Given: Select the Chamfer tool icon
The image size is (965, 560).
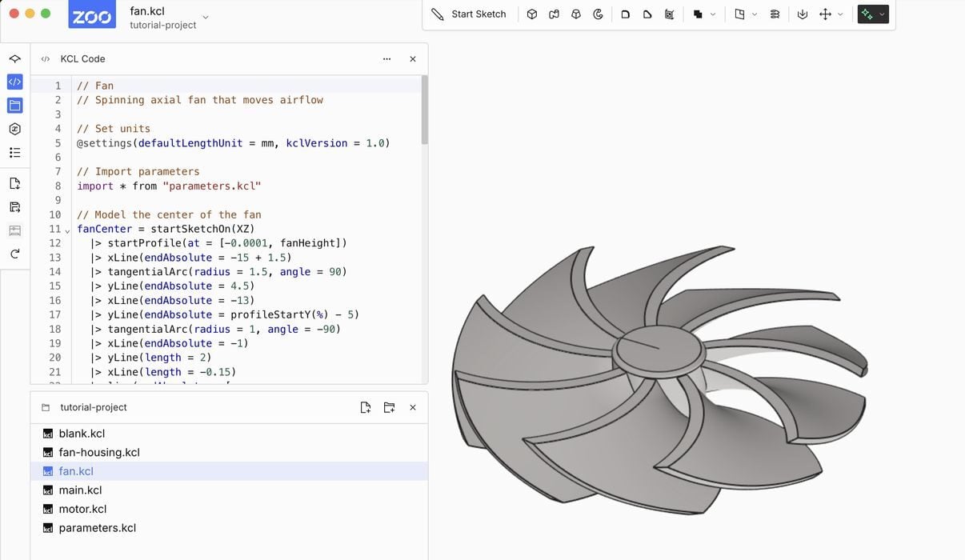Looking at the screenshot, I should click(647, 14).
